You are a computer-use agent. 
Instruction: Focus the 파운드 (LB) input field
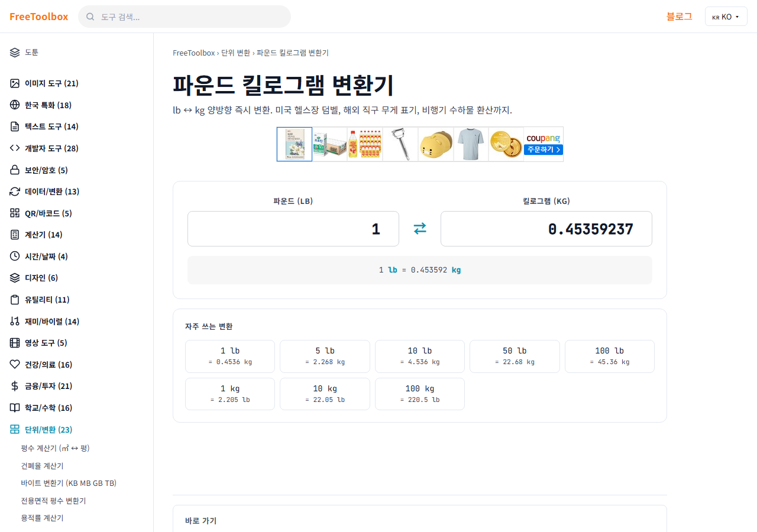point(293,228)
